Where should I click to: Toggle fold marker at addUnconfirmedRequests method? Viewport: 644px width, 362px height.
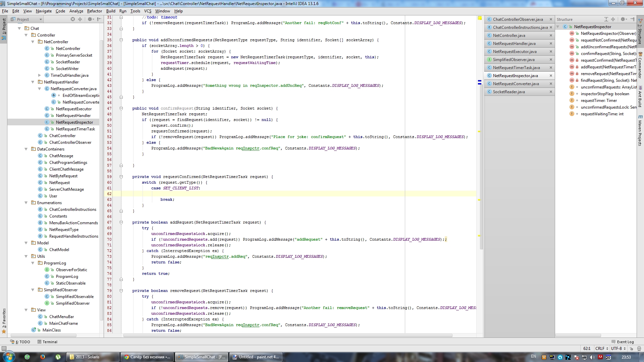coord(121,40)
